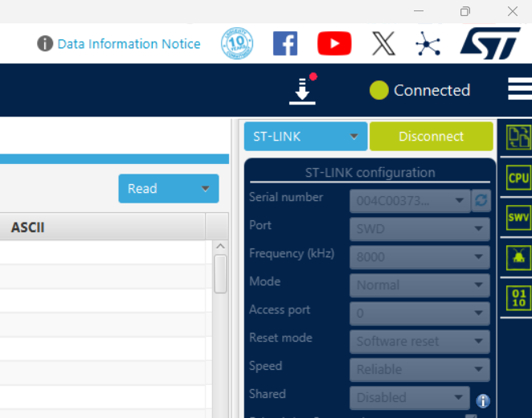Expand the Shared Disabled dropdown

point(410,398)
